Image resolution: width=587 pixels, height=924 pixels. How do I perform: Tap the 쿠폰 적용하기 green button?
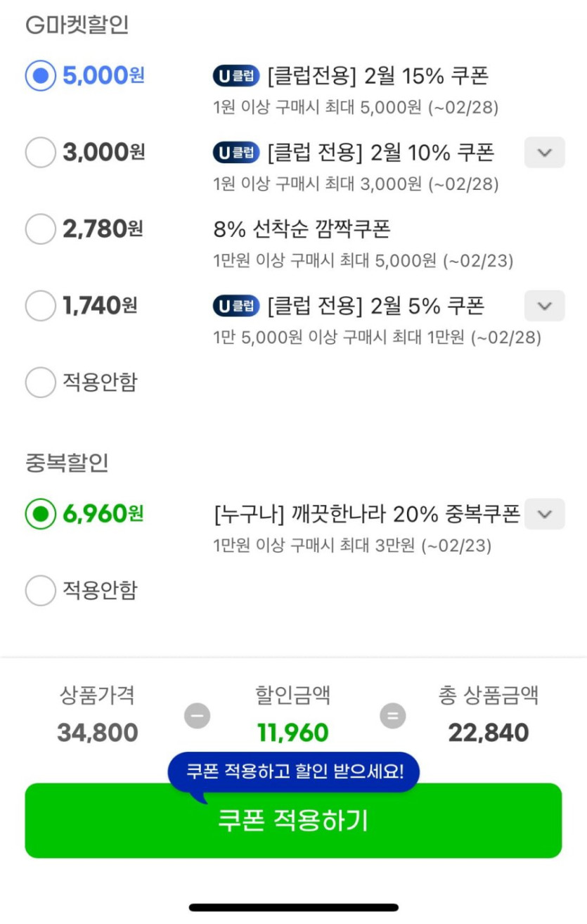(x=293, y=821)
